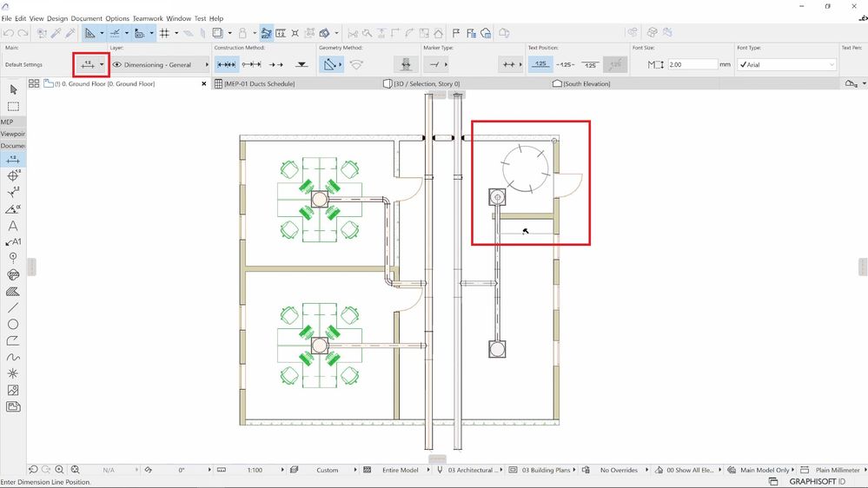Pick the Polyline tool

click(13, 341)
